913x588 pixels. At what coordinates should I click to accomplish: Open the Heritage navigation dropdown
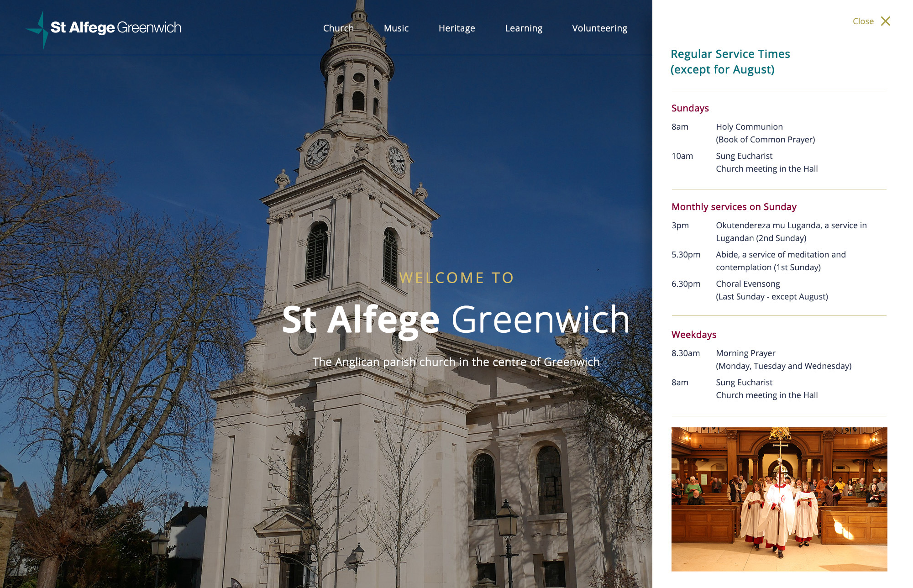(456, 28)
